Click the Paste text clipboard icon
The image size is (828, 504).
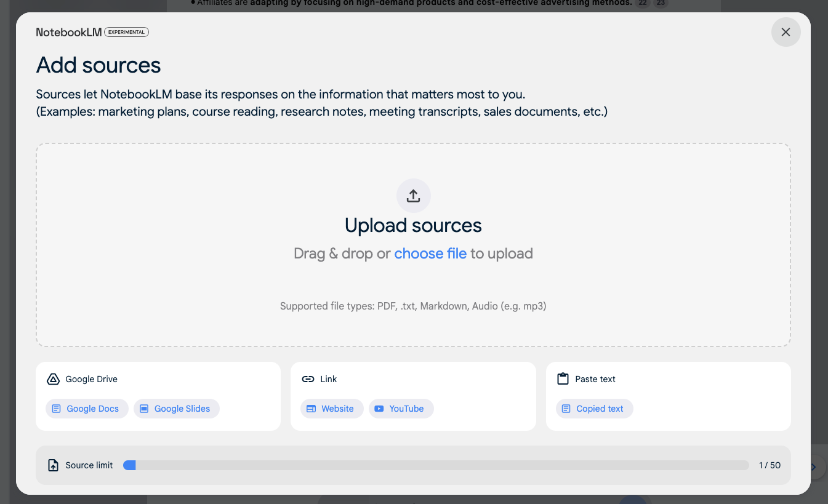[x=563, y=379]
